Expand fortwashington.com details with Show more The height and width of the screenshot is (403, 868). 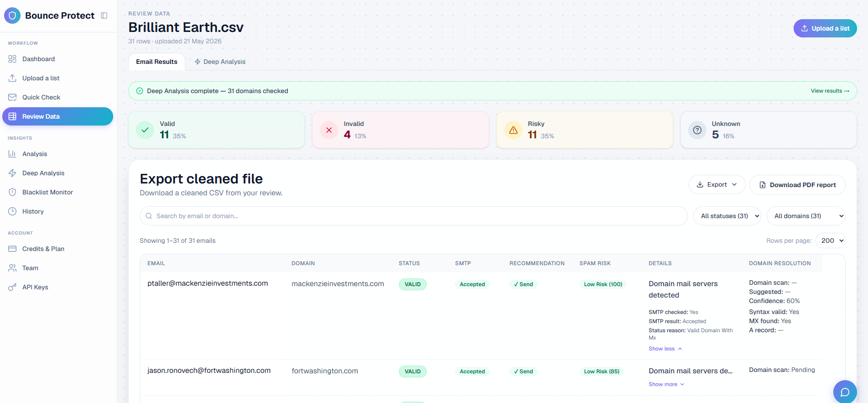point(667,384)
